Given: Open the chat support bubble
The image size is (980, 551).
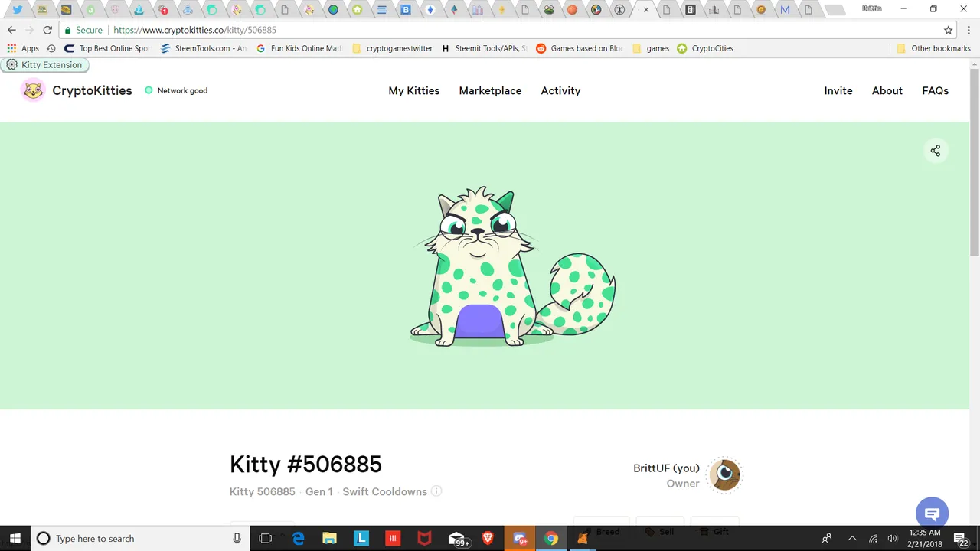Looking at the screenshot, I should click(932, 514).
